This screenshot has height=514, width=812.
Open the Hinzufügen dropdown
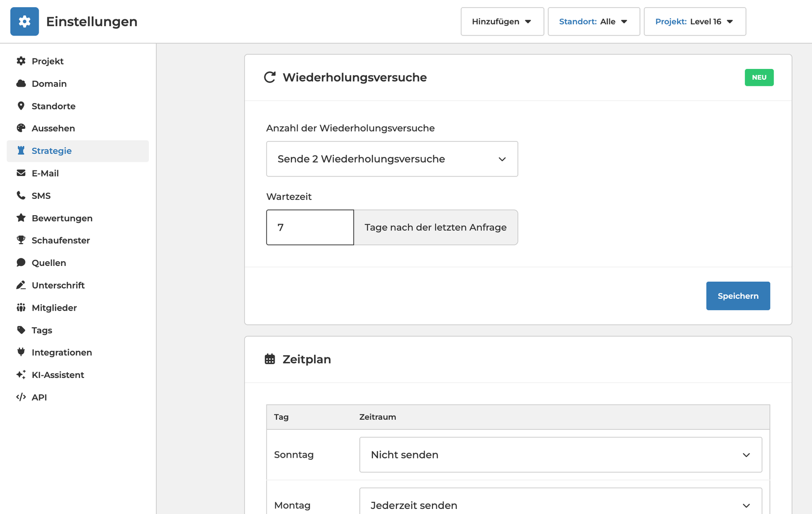tap(502, 21)
